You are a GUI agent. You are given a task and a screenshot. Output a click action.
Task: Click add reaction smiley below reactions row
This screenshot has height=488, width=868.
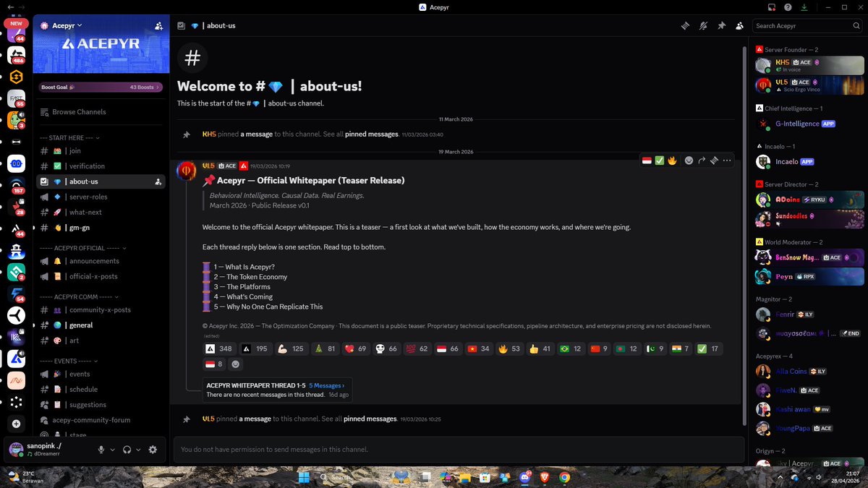(236, 364)
